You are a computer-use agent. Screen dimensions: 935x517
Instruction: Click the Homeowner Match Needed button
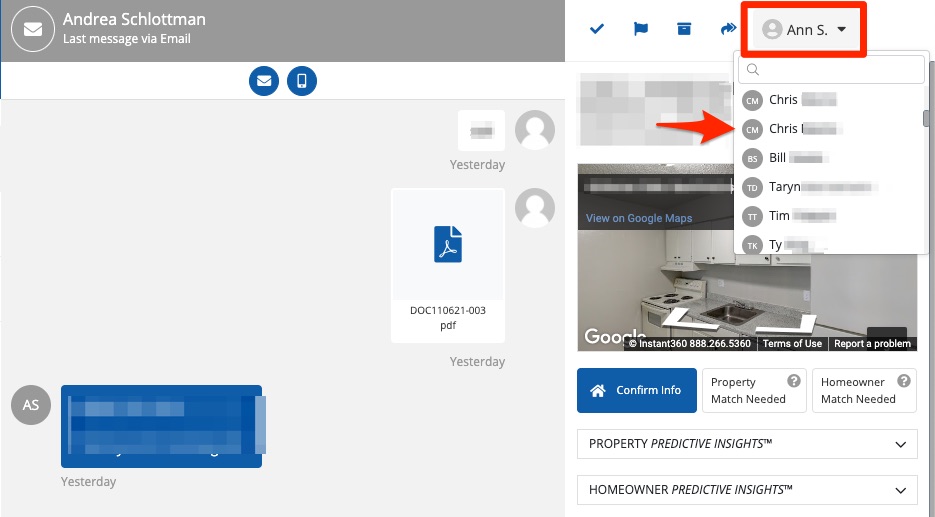865,390
